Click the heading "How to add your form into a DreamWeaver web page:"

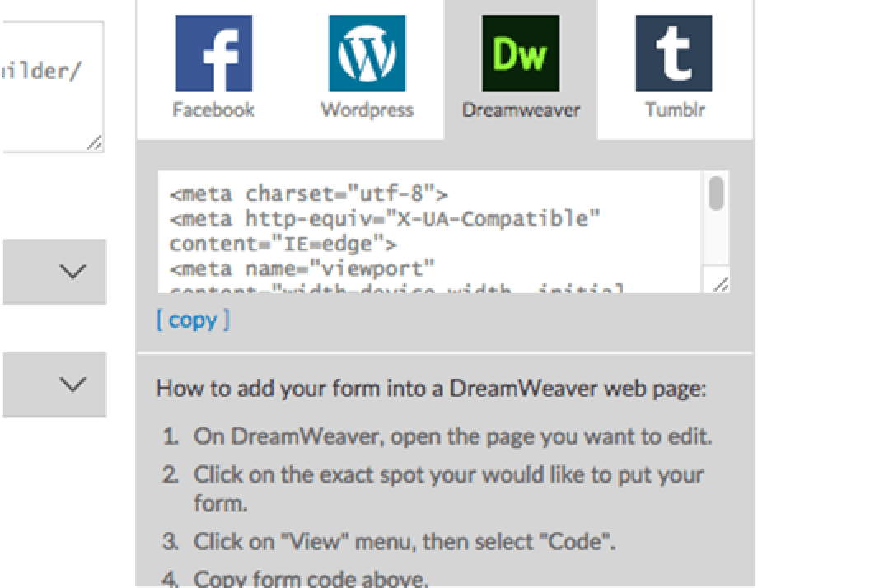click(x=431, y=389)
